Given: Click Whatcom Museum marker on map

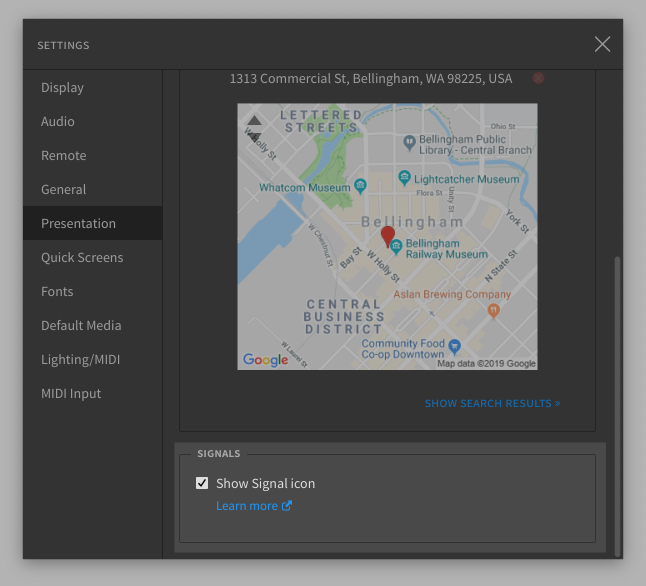Looking at the screenshot, I should point(360,186).
